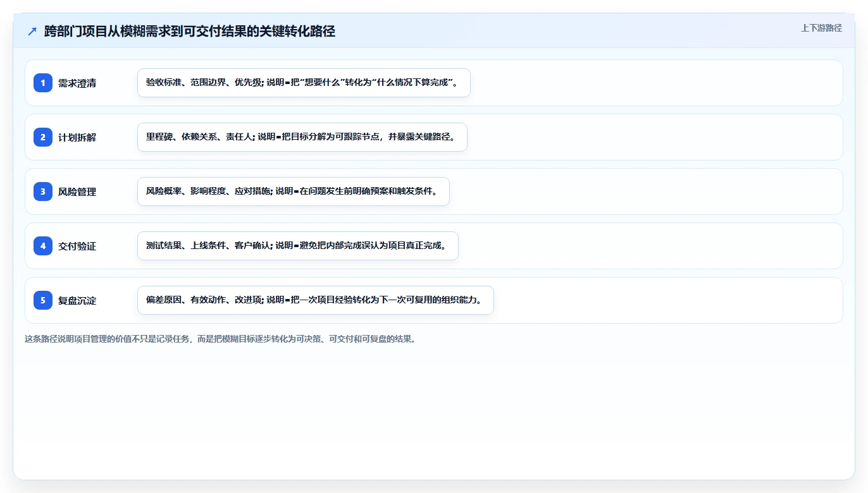The image size is (868, 493).
Task: Open the box starting 测试结果、上线条件、客户确认
Action: tap(298, 246)
